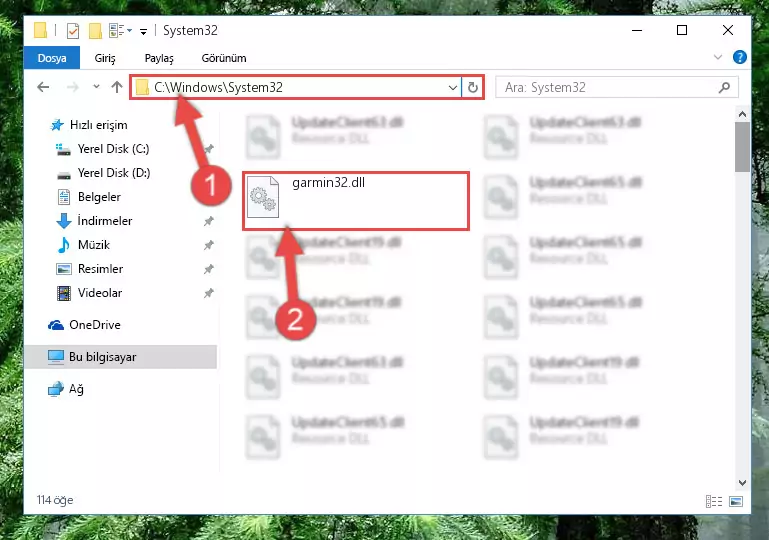Open recent locations dropdown chevron
Viewport: 769px width, 540px height.
point(96,87)
